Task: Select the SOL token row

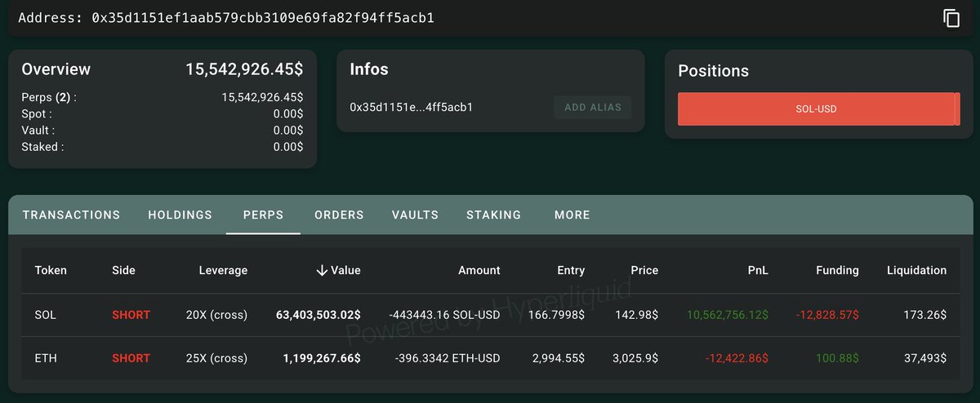Action: pos(46,315)
